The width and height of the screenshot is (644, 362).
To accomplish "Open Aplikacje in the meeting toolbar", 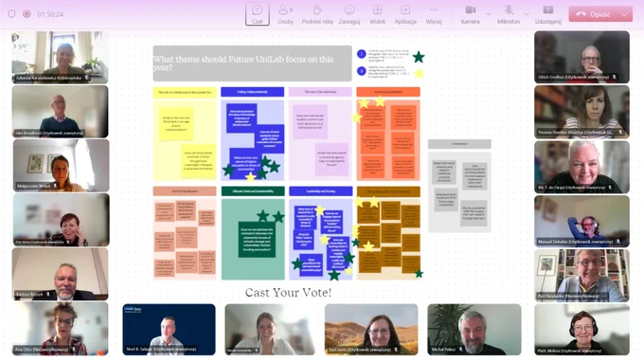I will coord(405,14).
